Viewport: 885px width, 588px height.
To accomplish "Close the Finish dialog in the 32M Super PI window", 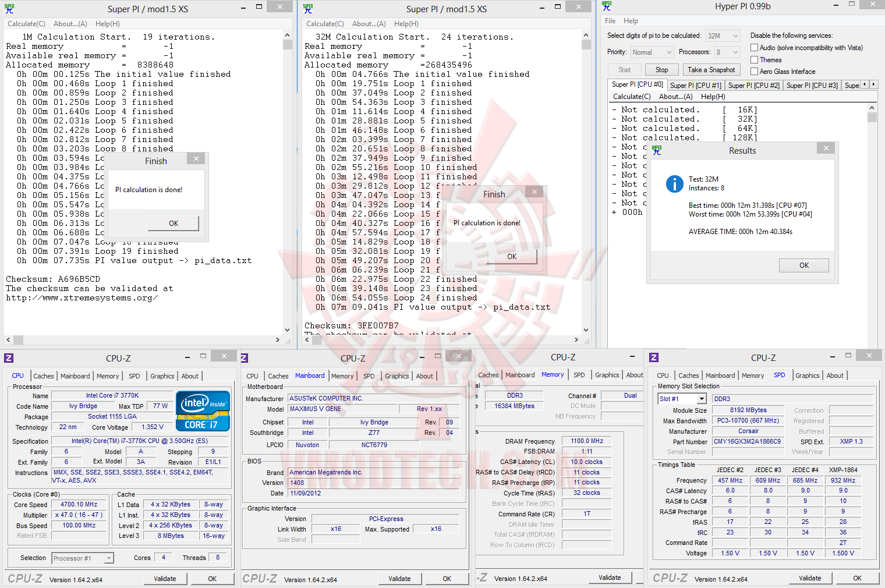I will pyautogui.click(x=534, y=192).
